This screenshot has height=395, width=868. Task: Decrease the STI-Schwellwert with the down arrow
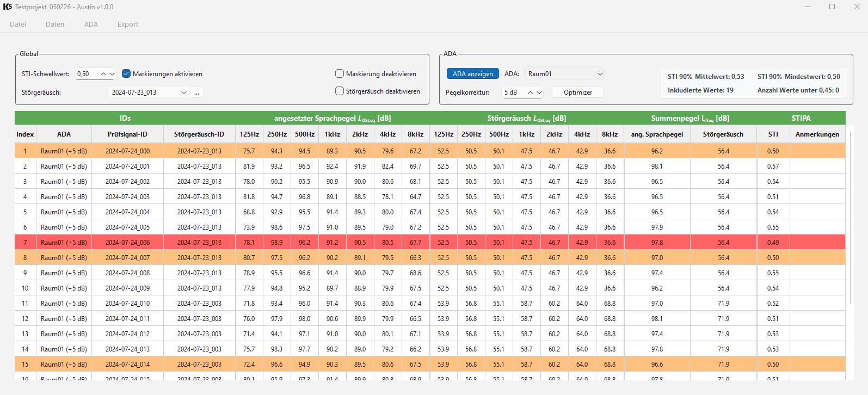coord(112,74)
